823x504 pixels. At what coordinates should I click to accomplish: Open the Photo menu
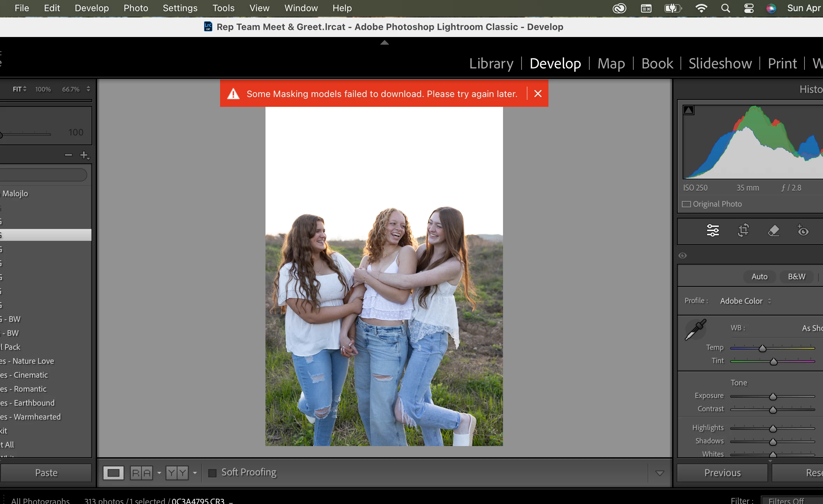point(136,8)
